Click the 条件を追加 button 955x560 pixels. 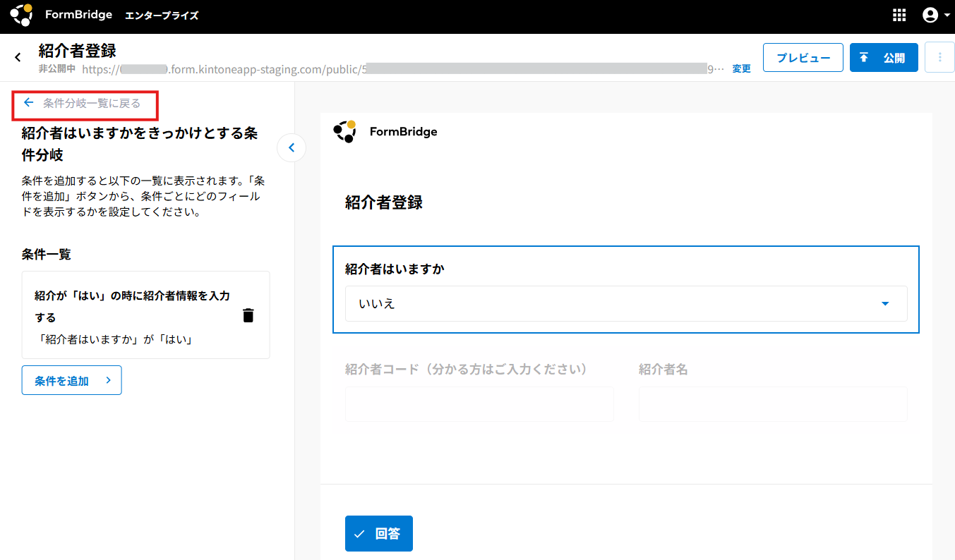click(x=71, y=380)
